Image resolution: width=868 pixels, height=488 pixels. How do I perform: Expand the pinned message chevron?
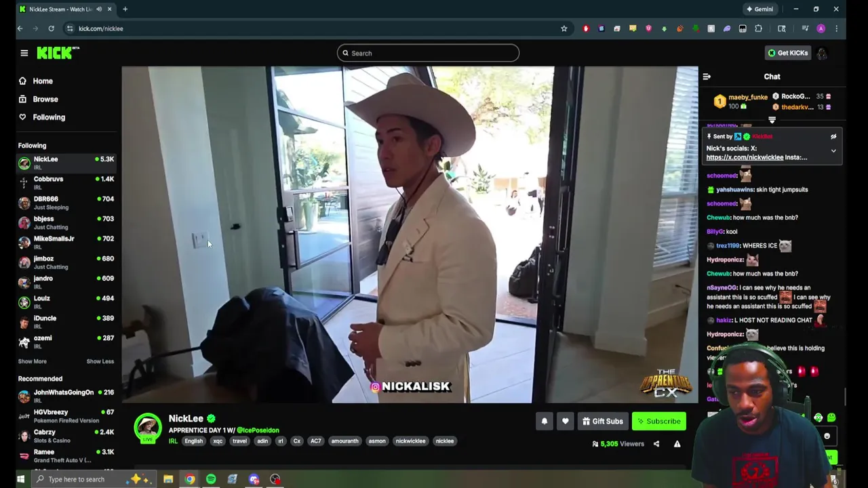coord(833,150)
